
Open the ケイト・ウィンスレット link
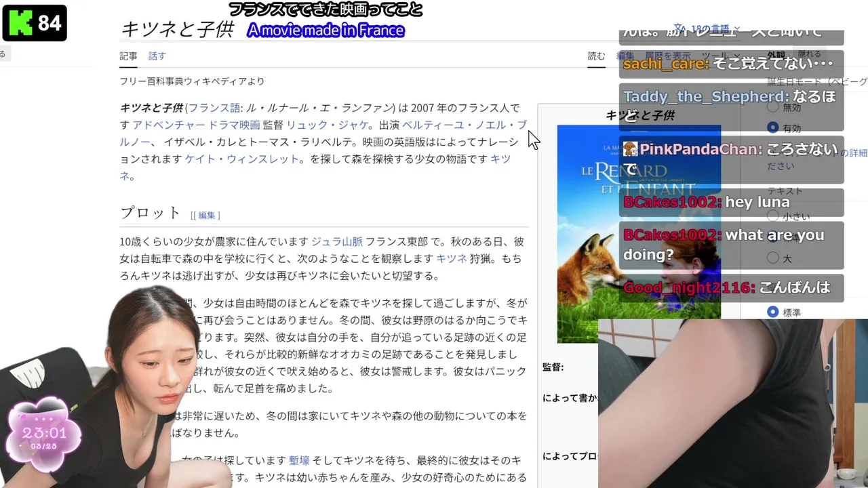tap(242, 159)
